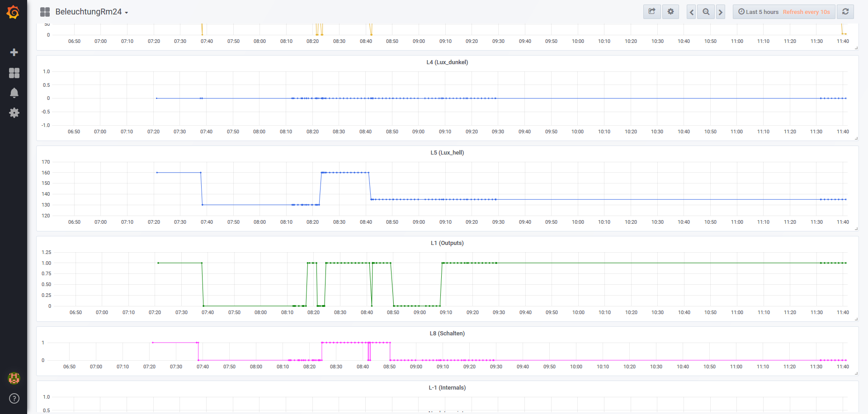Click the Create plus icon in sidebar
The image size is (868, 414).
(x=14, y=52)
